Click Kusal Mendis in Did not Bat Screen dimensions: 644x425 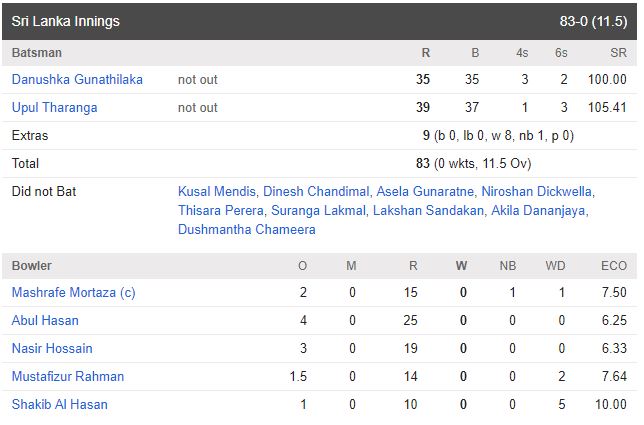[217, 191]
